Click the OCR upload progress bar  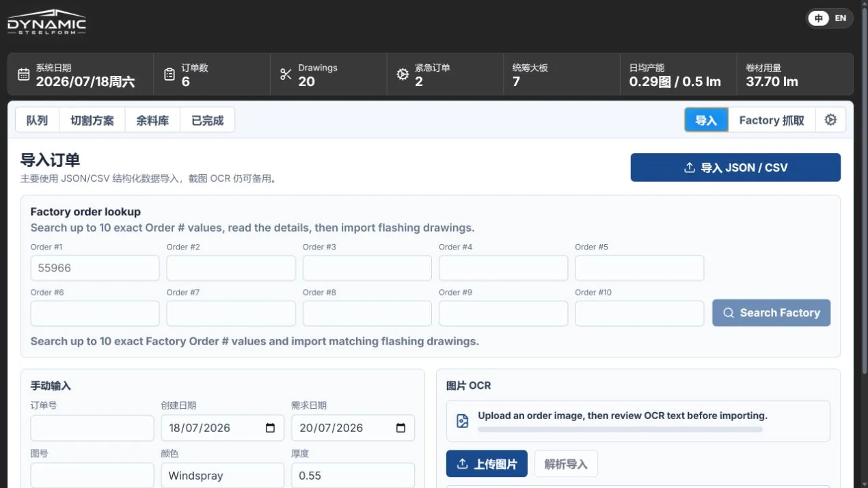(620, 429)
